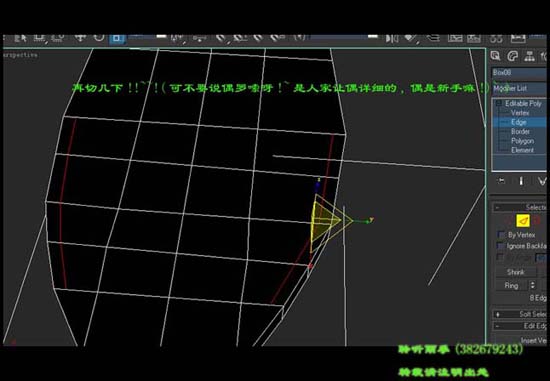Click the Pin Stack icon below modifier stack
550x381 pixels.
[501, 181]
